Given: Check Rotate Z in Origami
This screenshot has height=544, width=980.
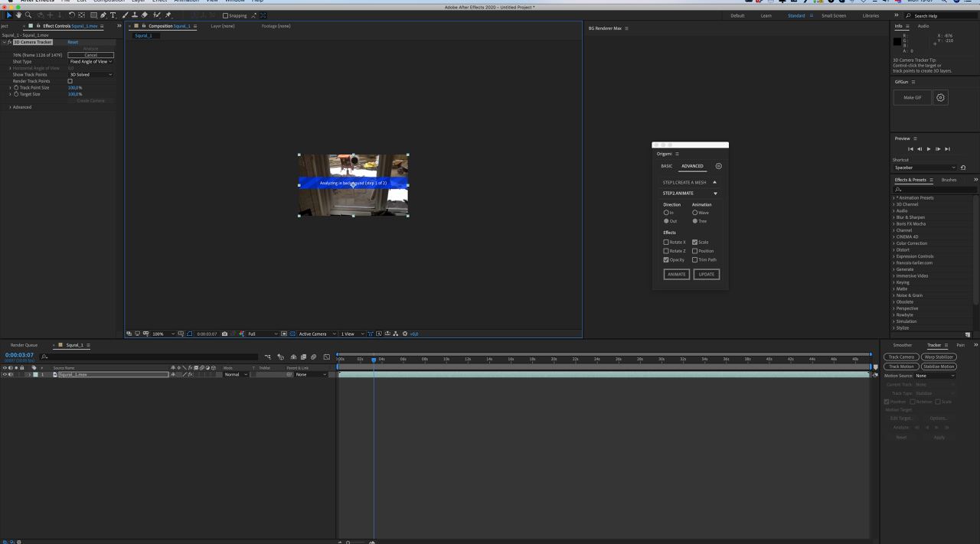Looking at the screenshot, I should [666, 251].
